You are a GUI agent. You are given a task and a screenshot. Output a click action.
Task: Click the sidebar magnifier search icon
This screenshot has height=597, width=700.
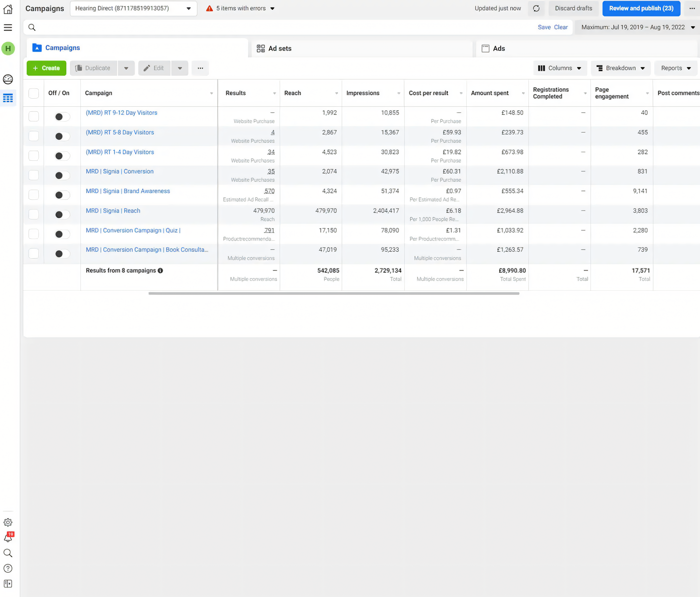click(x=8, y=553)
